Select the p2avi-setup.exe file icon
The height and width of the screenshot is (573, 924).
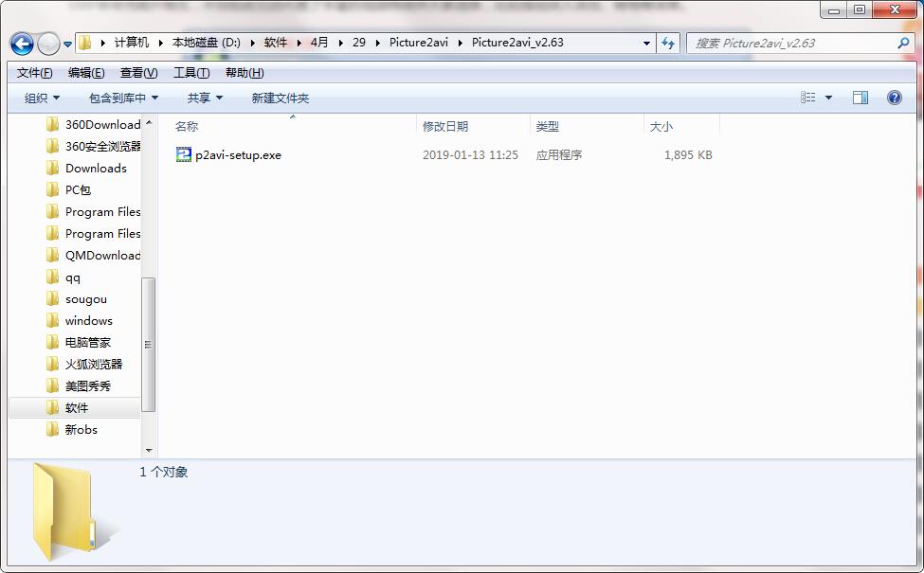[184, 154]
